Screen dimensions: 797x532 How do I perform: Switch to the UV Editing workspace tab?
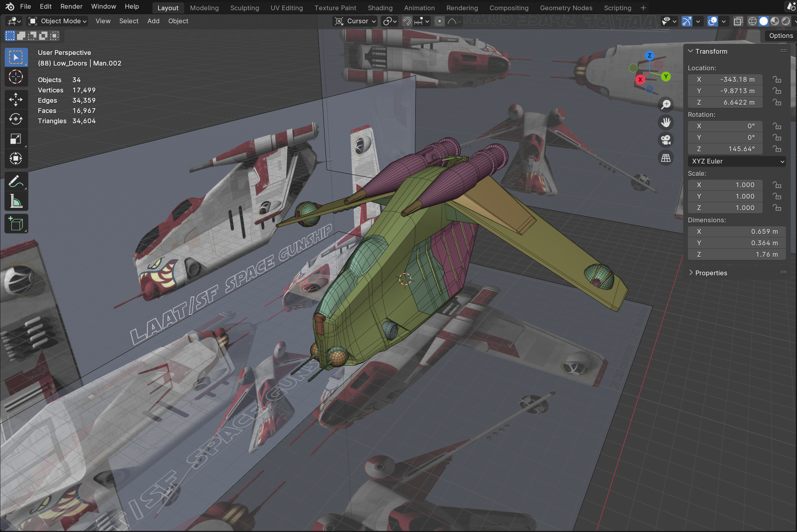point(286,8)
